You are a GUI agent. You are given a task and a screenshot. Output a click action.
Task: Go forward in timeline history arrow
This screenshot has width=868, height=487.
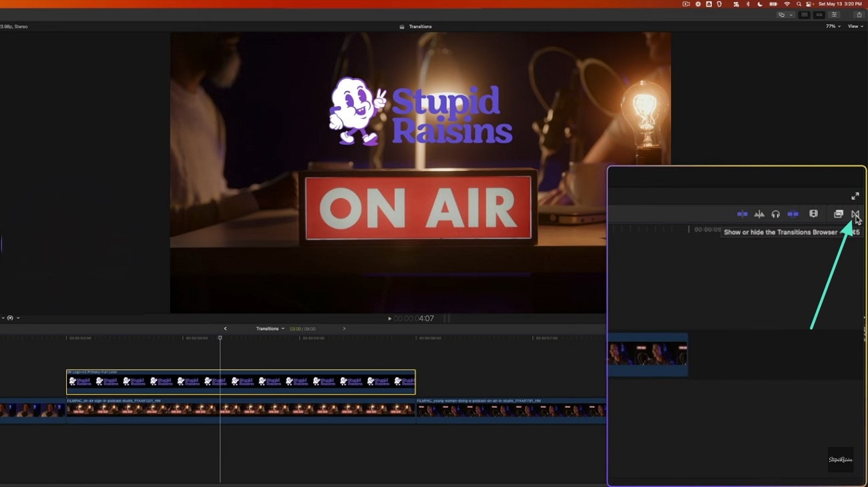click(344, 328)
